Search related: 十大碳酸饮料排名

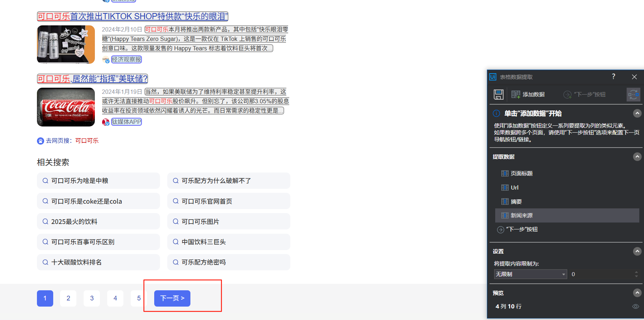tap(98, 262)
